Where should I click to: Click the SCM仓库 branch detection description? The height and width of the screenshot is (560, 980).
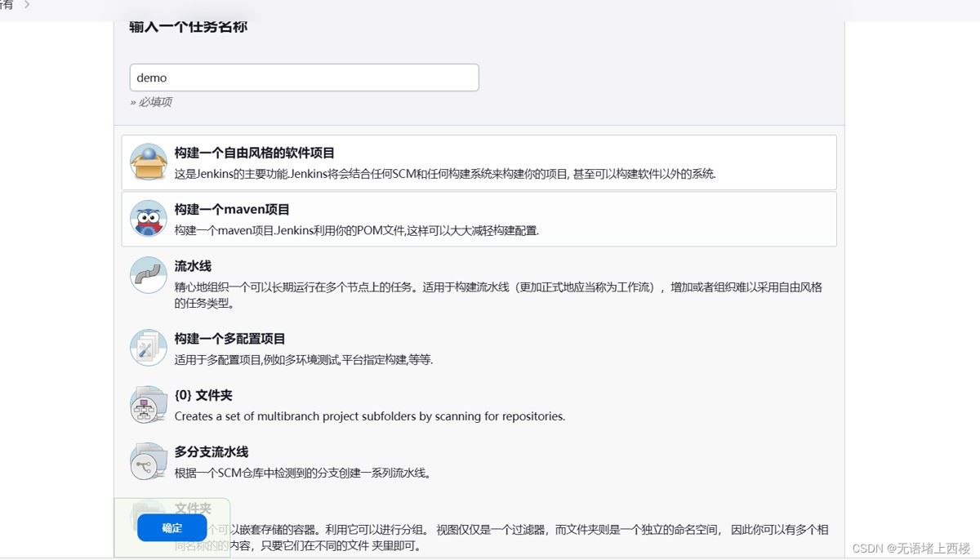pyautogui.click(x=302, y=473)
